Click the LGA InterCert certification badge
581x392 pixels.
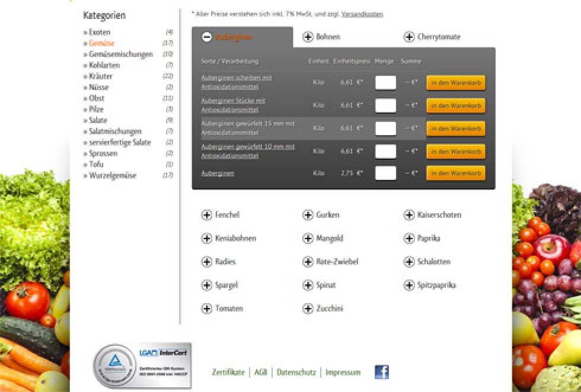click(142, 365)
